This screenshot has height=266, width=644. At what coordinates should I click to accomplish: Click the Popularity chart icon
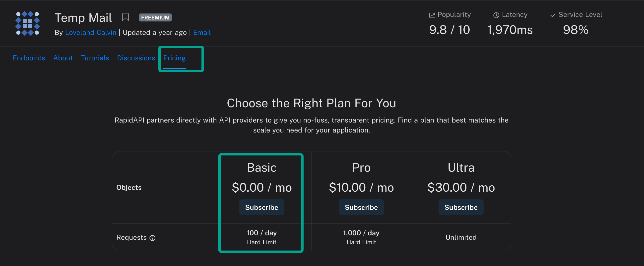432,15
